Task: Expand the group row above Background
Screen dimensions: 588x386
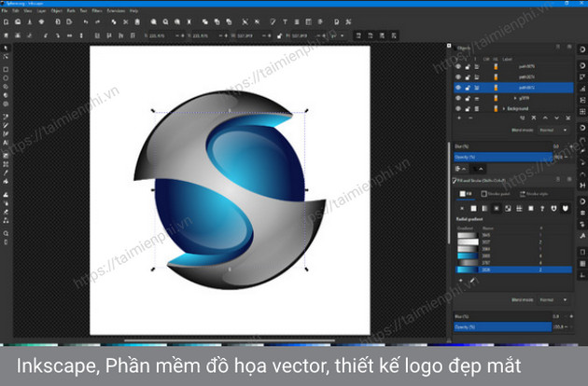Action: click(515, 98)
